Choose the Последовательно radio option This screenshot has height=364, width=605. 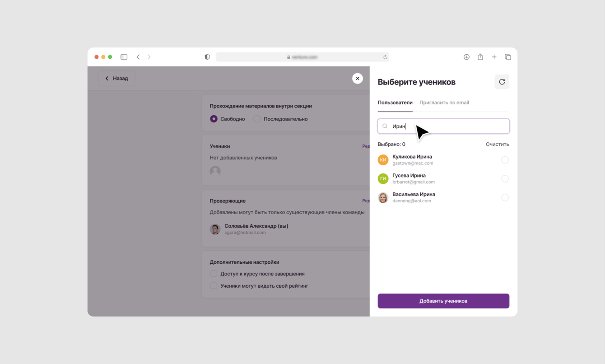(257, 119)
